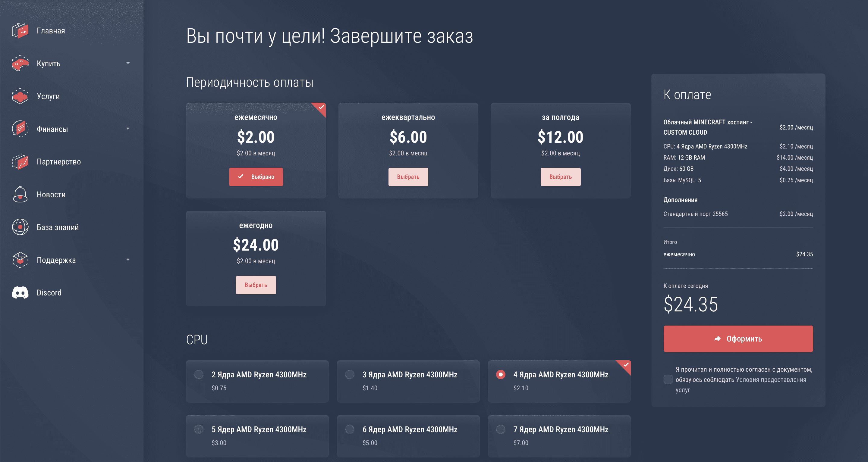Select 2 Ядра AMD Ryzen radio option
The height and width of the screenshot is (462, 868).
[199, 374]
